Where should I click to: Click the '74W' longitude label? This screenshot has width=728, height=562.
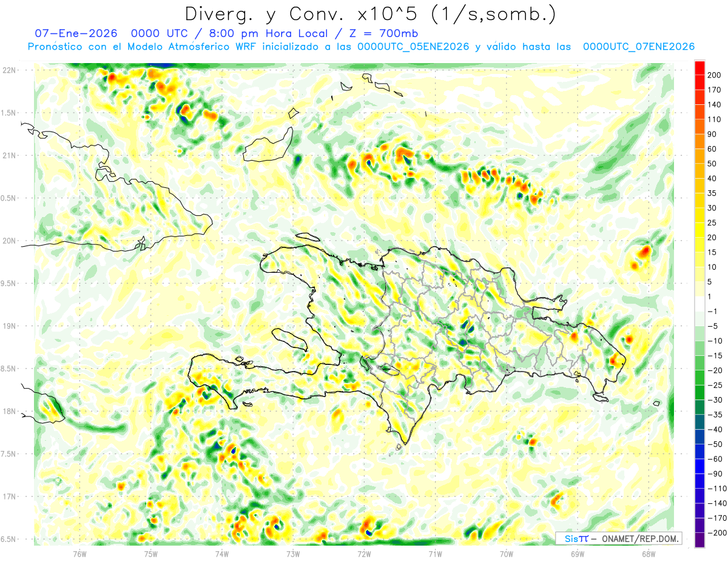222,554
